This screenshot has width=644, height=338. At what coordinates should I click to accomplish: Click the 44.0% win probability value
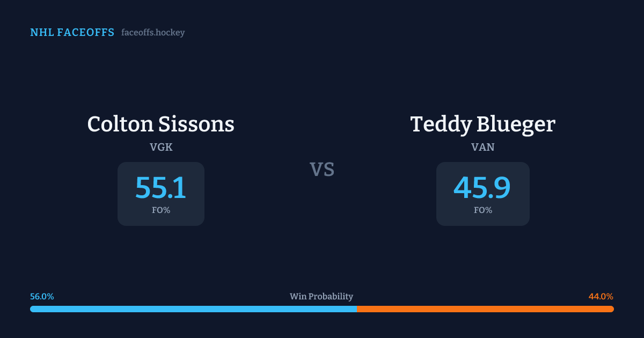click(x=601, y=297)
